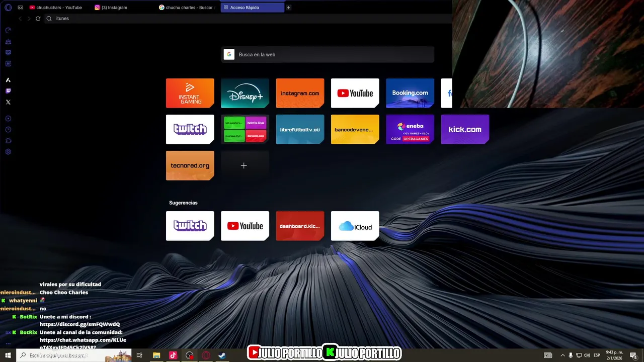This screenshot has height=362, width=644.
Task: Open Twitch tile in second speed dial row
Action: [190, 129]
